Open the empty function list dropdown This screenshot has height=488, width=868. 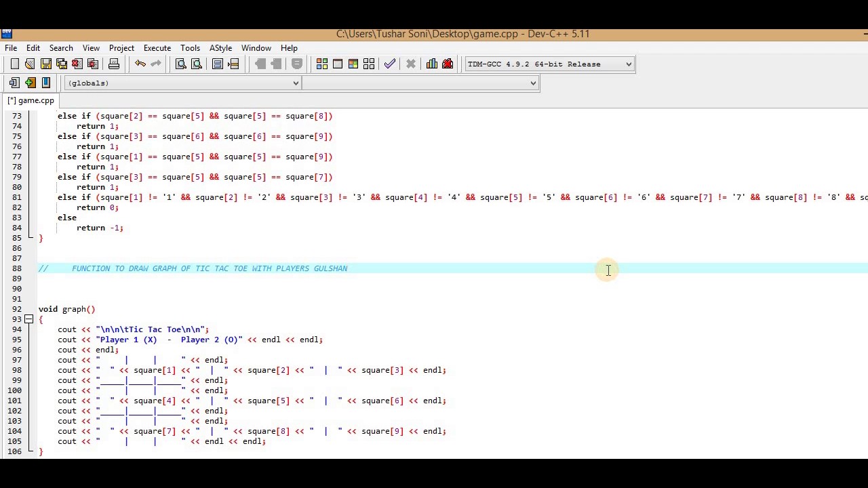pos(420,83)
